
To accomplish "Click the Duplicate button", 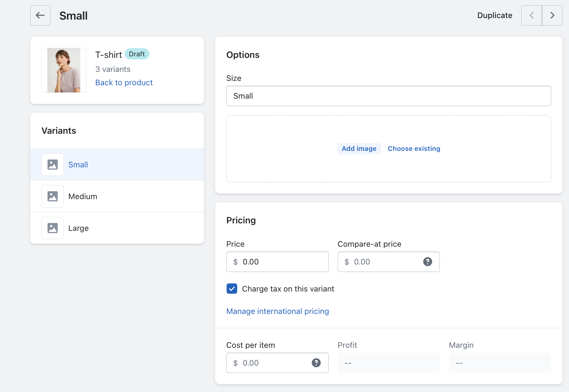I will click(x=495, y=15).
